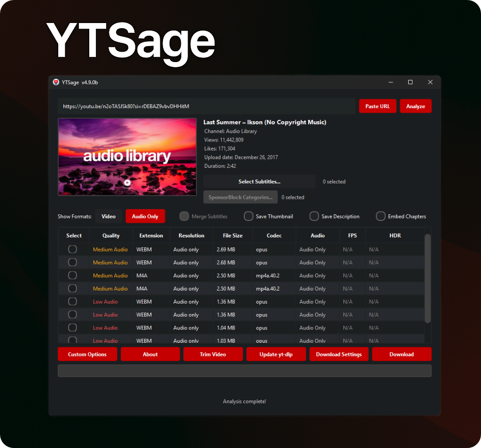Open Custom Options

coord(87,354)
